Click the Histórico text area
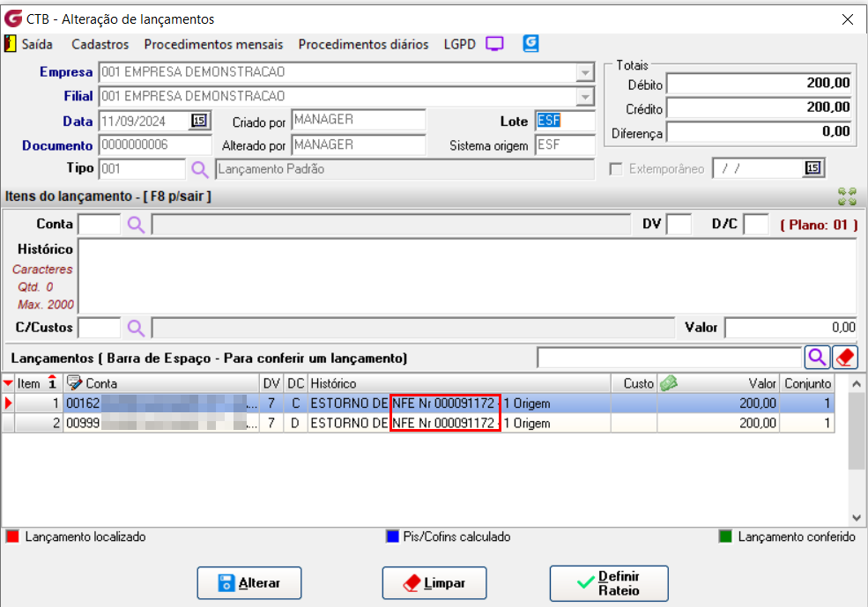The height and width of the screenshot is (607, 868). (467, 276)
